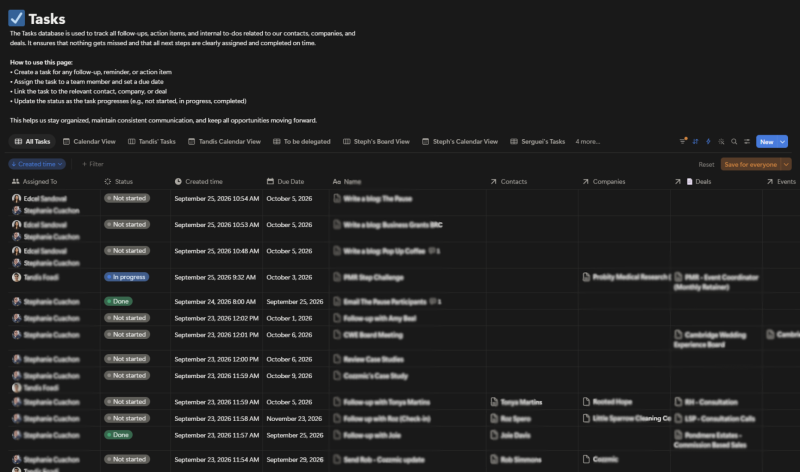Expand the 4 more... views list
Viewport: 800px width, 472px height.
[x=588, y=141]
